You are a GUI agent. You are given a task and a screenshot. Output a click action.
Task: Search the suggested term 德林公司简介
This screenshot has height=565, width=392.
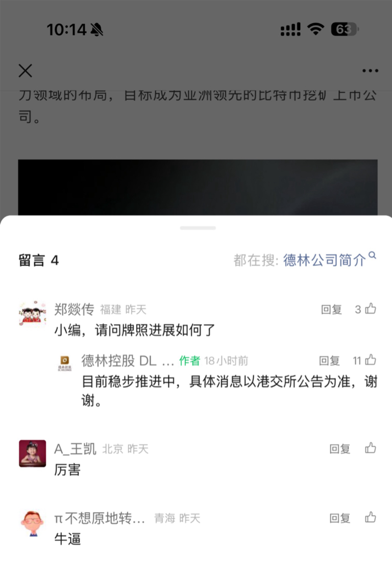pos(324,260)
